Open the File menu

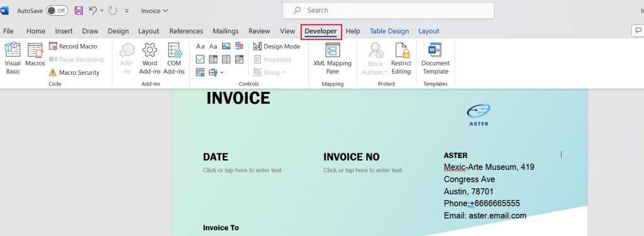tap(8, 31)
